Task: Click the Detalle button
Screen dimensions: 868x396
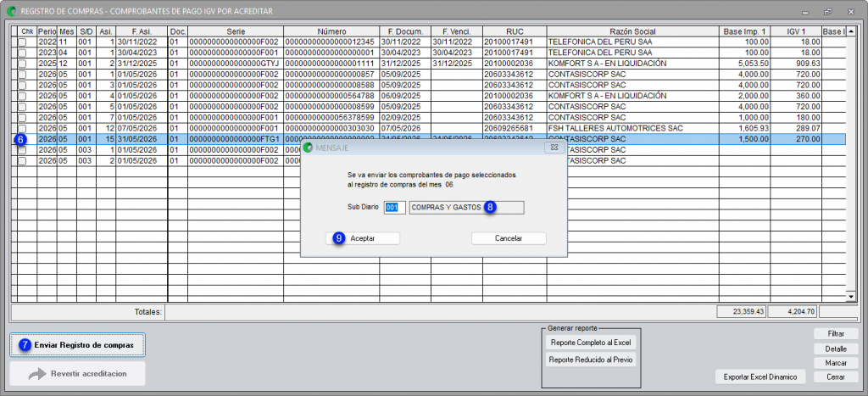Action: 836,349
